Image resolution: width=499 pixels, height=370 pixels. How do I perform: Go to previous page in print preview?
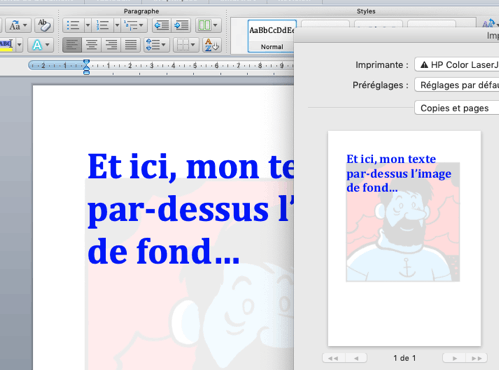pyautogui.click(x=356, y=358)
